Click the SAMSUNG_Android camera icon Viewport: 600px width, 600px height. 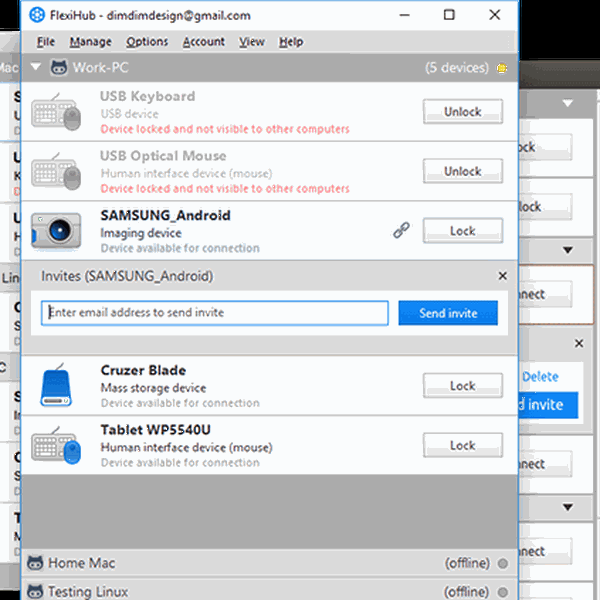[56, 230]
